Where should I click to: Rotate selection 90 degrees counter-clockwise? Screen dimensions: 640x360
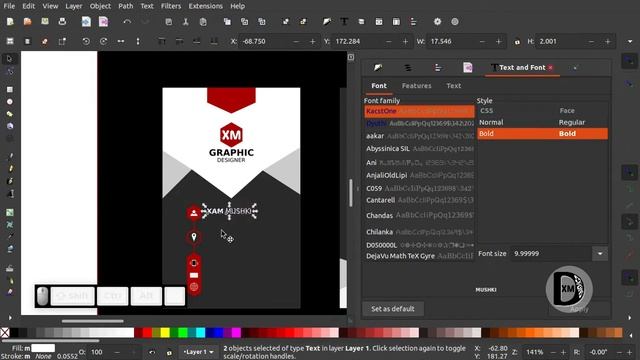86,41
